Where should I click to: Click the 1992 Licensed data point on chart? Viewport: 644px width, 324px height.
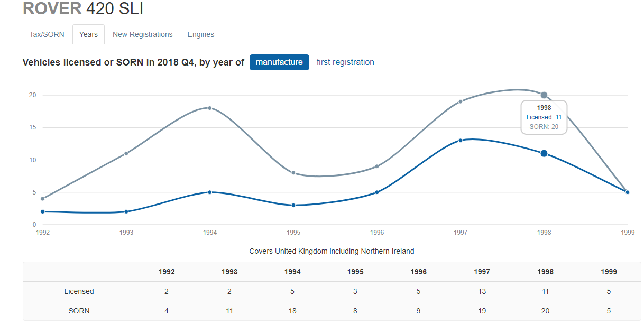point(43,211)
